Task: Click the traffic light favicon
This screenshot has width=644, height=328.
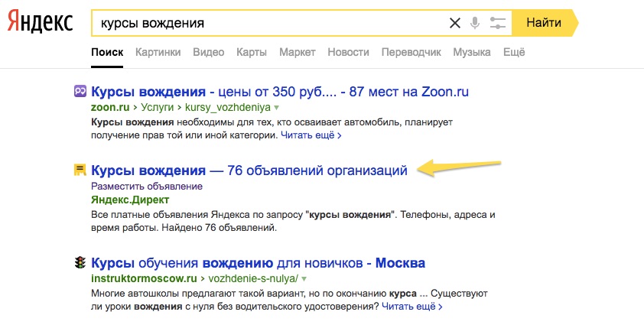Action: click(80, 263)
